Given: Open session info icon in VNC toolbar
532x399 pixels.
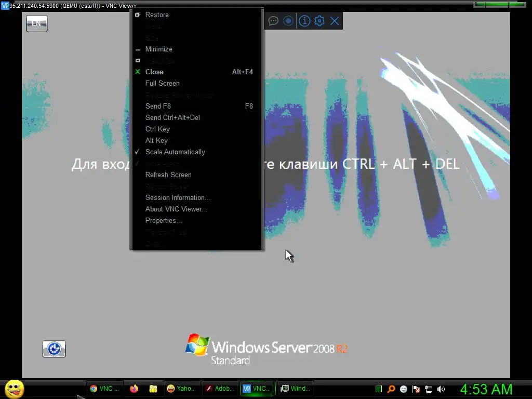Looking at the screenshot, I should coord(304,21).
